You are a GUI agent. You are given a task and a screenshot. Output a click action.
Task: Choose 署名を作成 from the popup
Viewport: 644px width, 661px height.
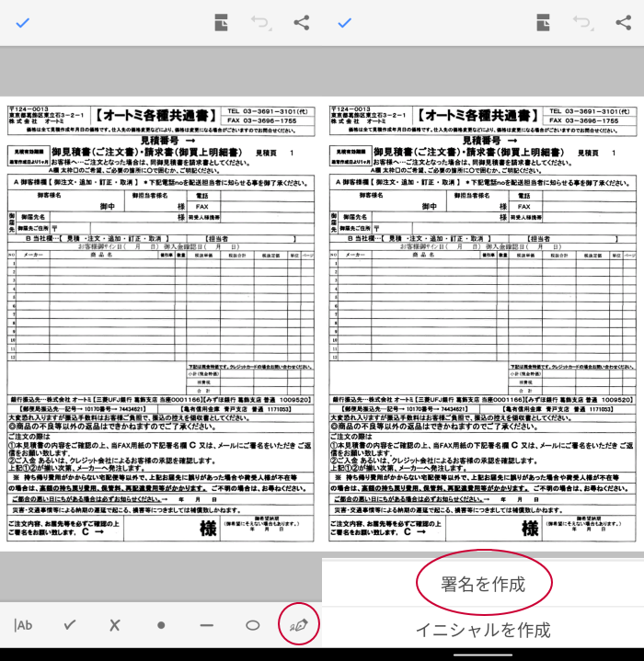click(x=483, y=585)
